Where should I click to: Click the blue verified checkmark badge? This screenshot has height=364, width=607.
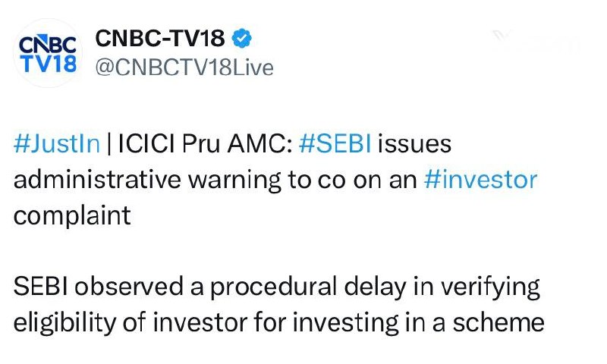point(241,38)
